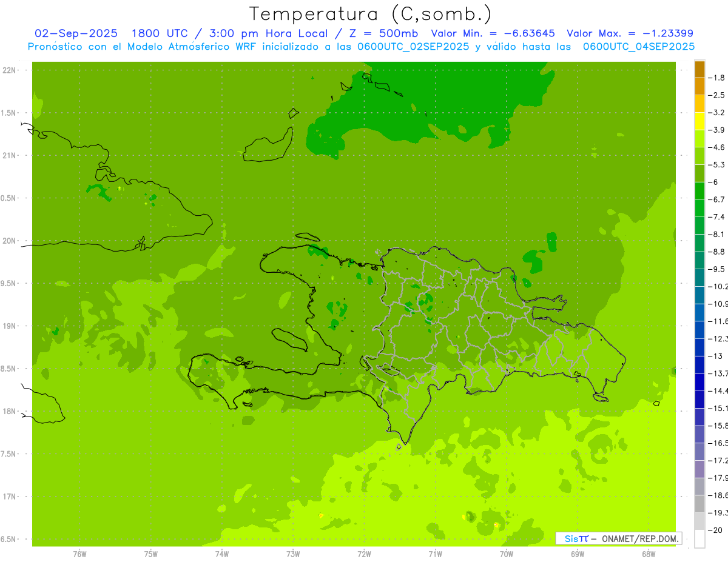The image size is (728, 562).
Task: Click colorbar swatch between -6.7 and -7.4
Action: point(699,208)
